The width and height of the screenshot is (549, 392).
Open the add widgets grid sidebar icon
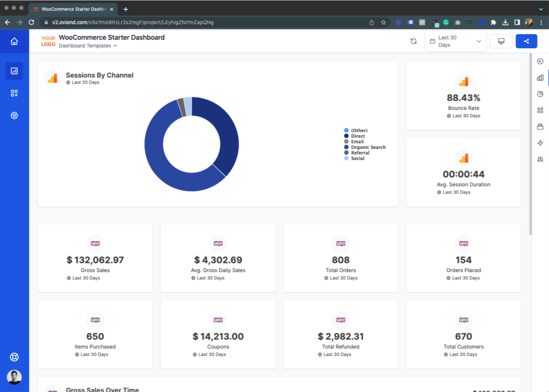[x=14, y=93]
